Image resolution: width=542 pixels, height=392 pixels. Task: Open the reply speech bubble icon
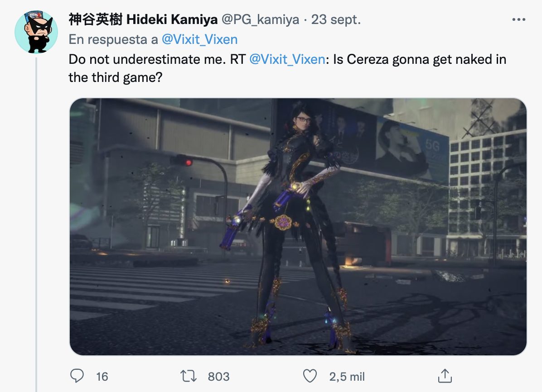coord(77,376)
